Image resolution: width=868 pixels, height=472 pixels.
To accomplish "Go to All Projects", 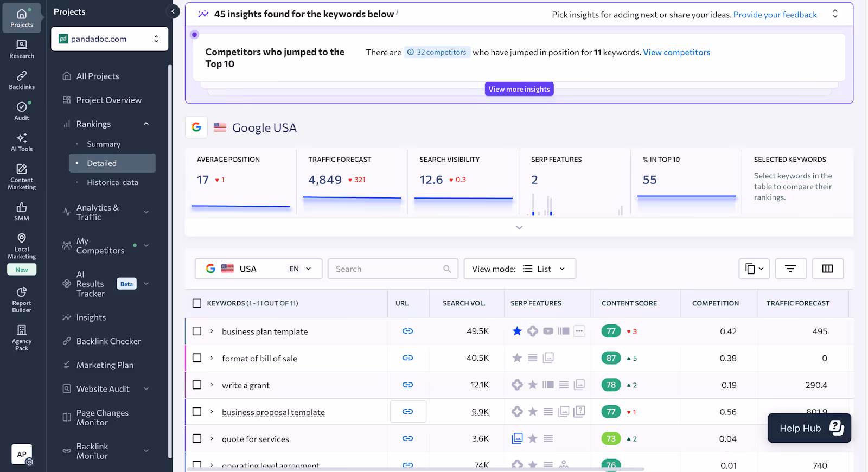I will 98,76.
